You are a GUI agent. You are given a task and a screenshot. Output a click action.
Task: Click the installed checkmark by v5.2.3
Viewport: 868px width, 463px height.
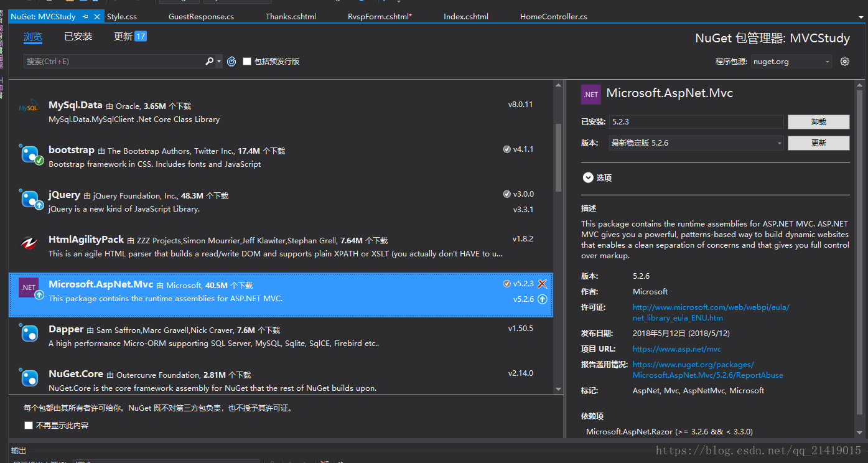[506, 284]
